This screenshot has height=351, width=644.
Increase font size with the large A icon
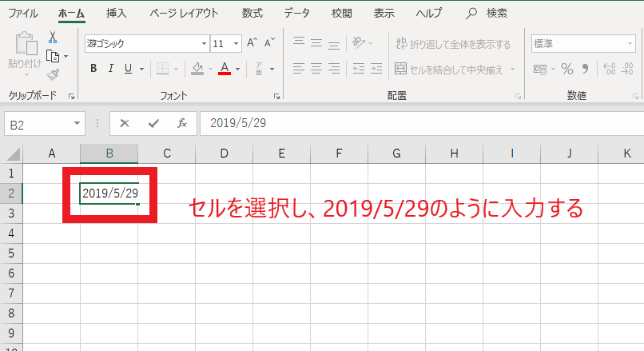(252, 42)
